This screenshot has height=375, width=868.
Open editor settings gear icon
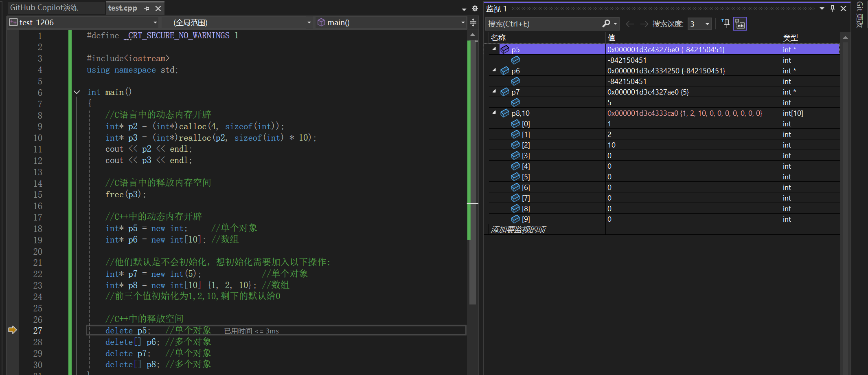click(475, 8)
